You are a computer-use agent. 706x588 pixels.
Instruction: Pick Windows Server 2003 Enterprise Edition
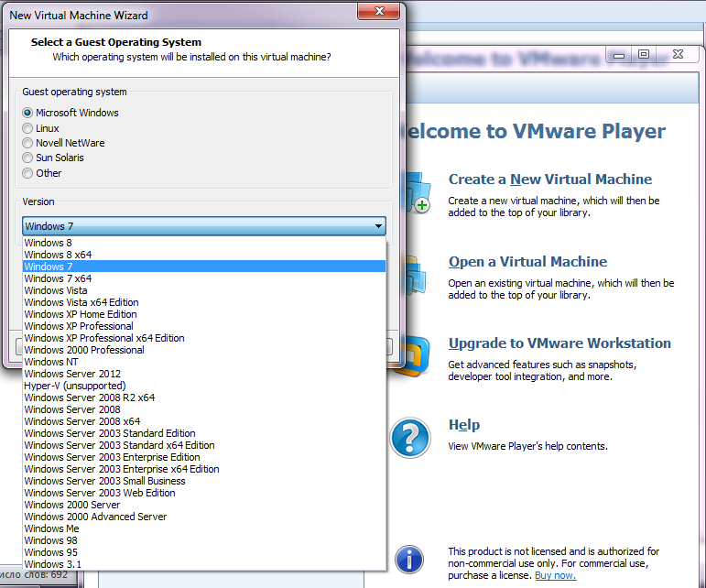(204, 457)
